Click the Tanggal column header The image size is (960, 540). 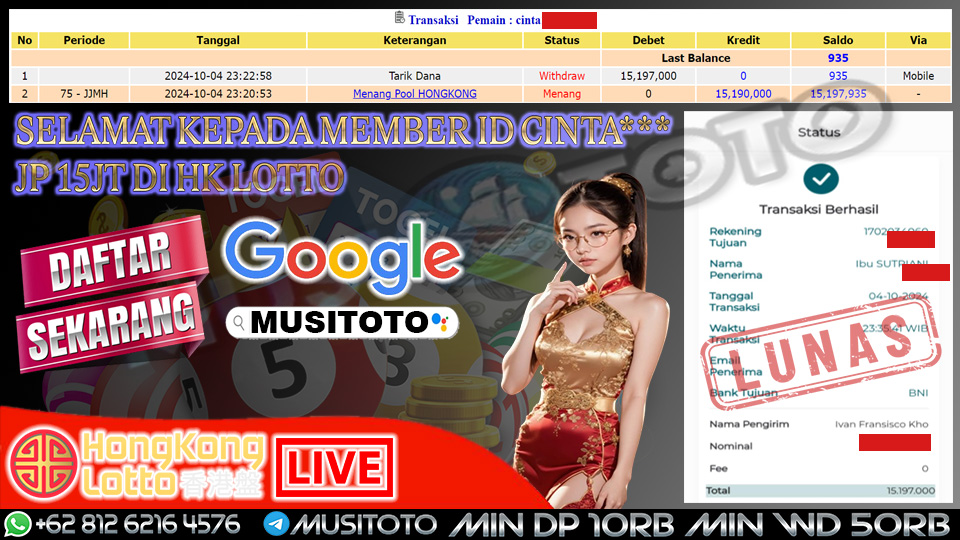click(x=218, y=40)
